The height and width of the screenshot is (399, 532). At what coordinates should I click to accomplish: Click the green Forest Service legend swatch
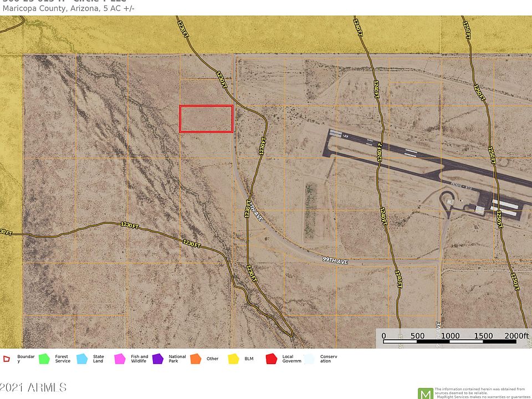(x=44, y=359)
